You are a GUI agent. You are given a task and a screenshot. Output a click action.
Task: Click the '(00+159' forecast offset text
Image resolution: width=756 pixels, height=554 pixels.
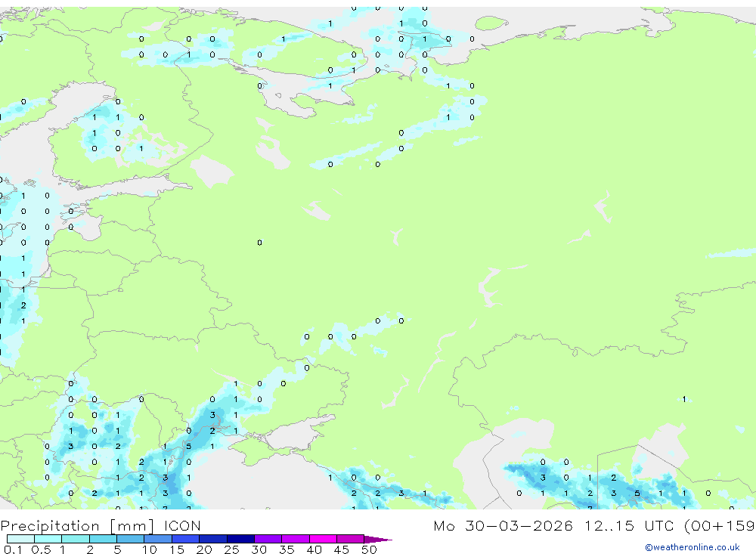pos(720,525)
